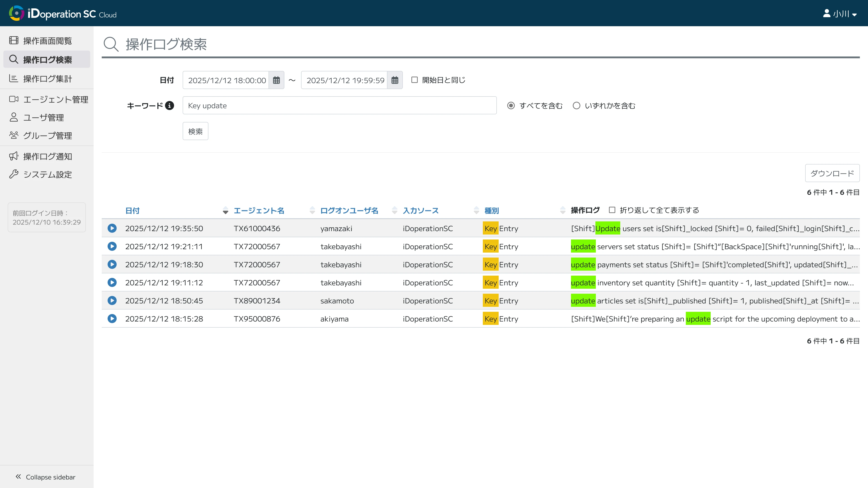Click the ダウンロード button
Viewport: 868px width, 488px height.
point(832,174)
